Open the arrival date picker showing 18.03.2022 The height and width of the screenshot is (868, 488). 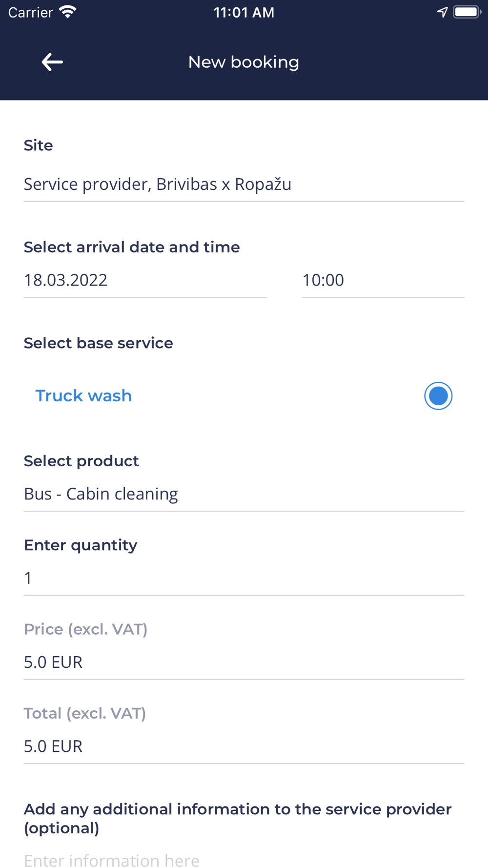pyautogui.click(x=145, y=280)
